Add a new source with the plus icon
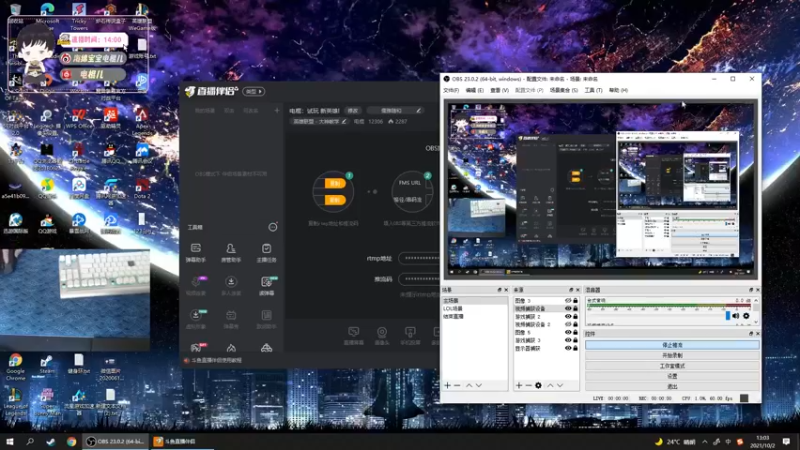The height and width of the screenshot is (450, 800). (x=519, y=385)
